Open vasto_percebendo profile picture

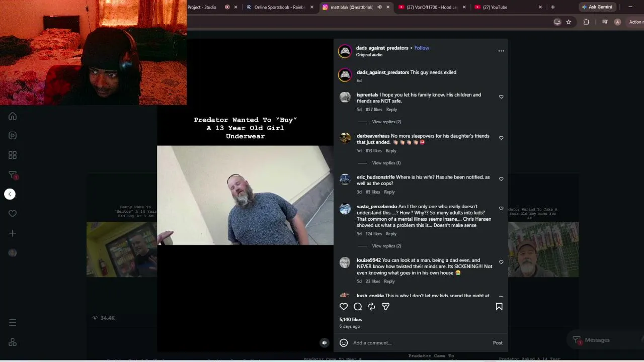(x=345, y=209)
